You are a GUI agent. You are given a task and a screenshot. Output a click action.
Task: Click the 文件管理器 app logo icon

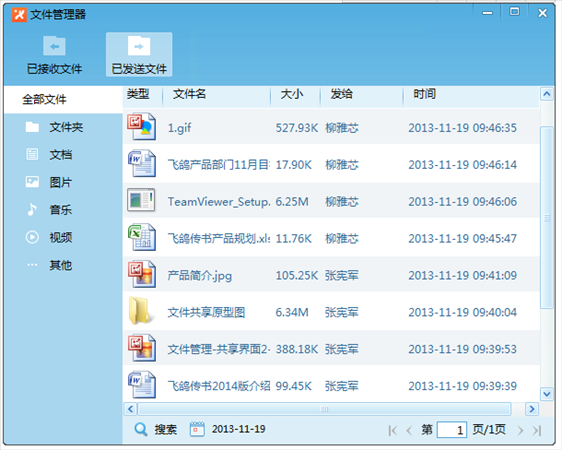tap(19, 15)
